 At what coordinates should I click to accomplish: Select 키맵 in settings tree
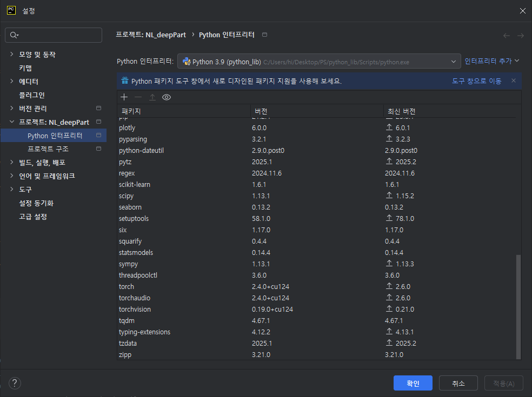(x=25, y=68)
